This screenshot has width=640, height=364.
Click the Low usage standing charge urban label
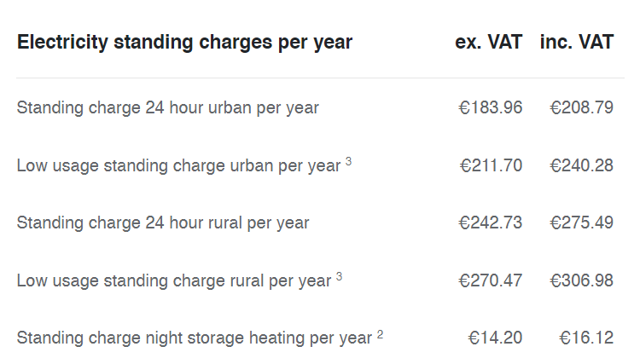pos(178,166)
